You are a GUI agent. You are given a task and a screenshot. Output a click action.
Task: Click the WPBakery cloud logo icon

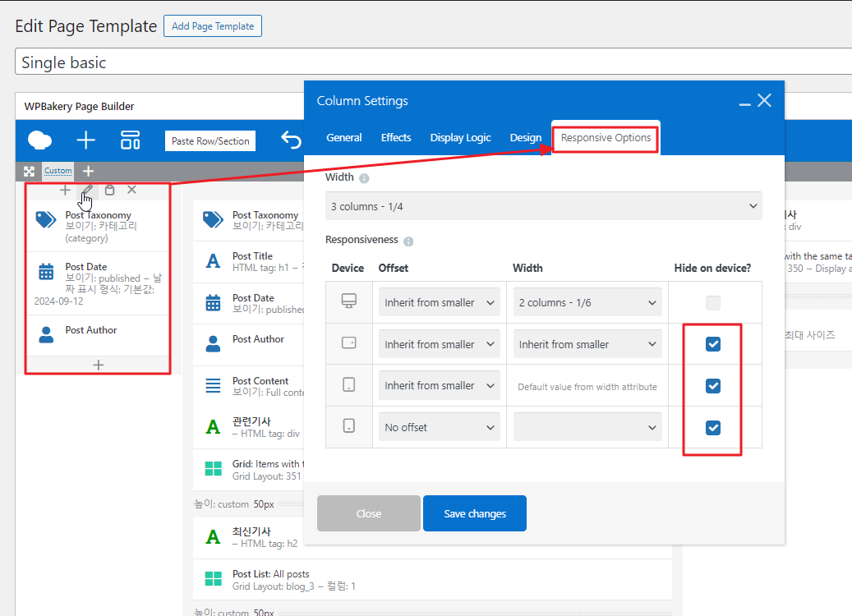pos(39,140)
